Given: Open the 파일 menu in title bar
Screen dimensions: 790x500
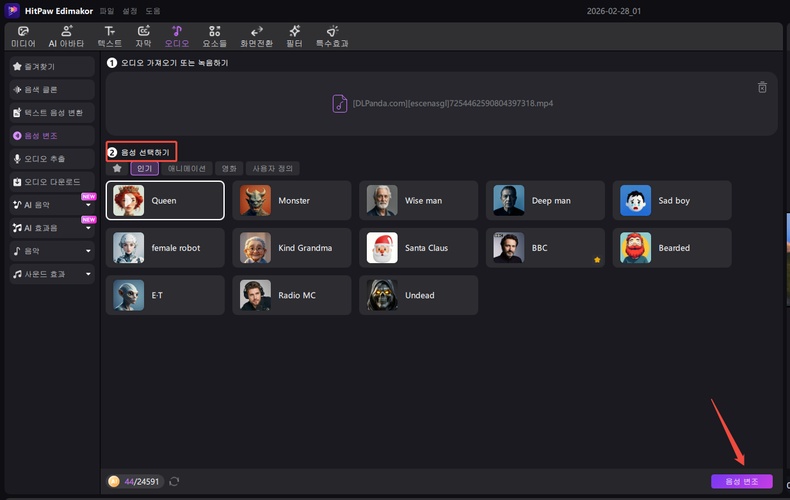Looking at the screenshot, I should click(107, 10).
